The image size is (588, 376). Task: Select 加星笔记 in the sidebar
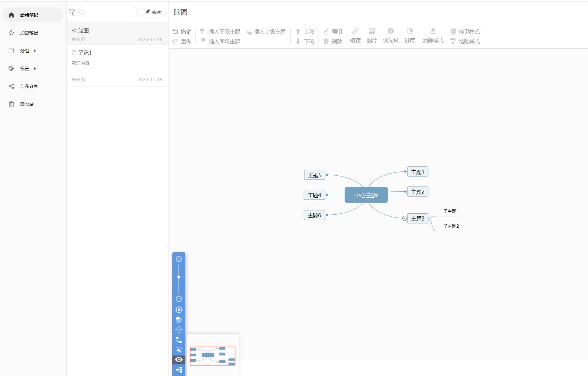tap(29, 33)
